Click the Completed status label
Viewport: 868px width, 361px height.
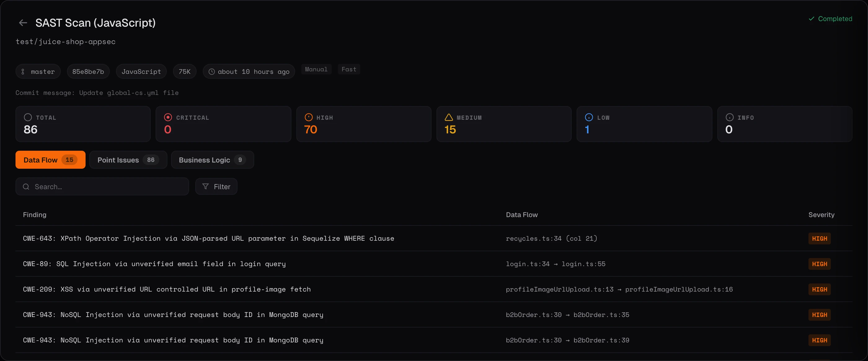(835, 19)
